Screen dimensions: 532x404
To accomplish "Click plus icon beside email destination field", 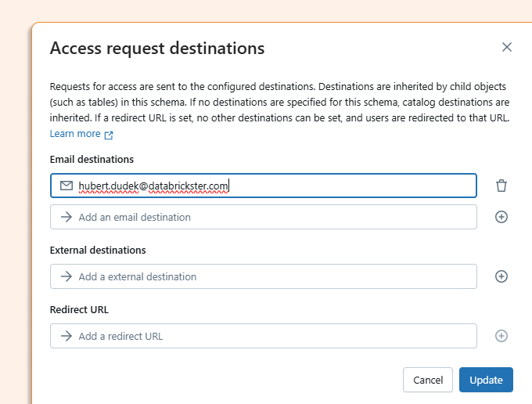I will coord(501,217).
